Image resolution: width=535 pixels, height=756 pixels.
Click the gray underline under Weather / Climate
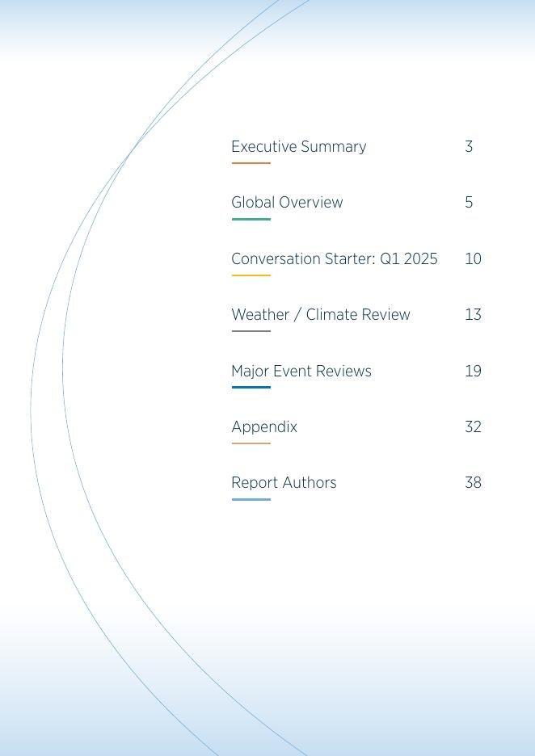(x=251, y=331)
